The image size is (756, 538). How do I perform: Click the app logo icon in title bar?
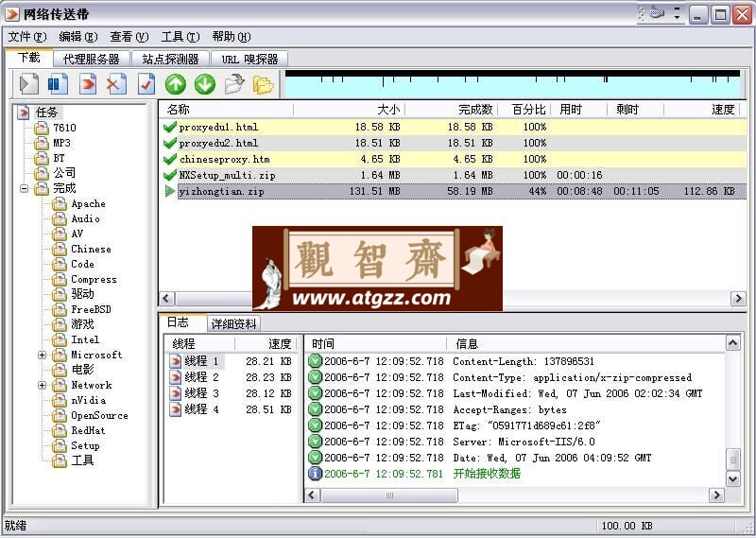tap(12, 14)
